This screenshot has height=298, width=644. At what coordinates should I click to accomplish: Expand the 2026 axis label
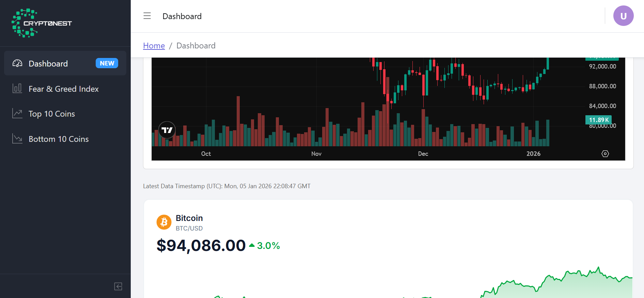[533, 154]
